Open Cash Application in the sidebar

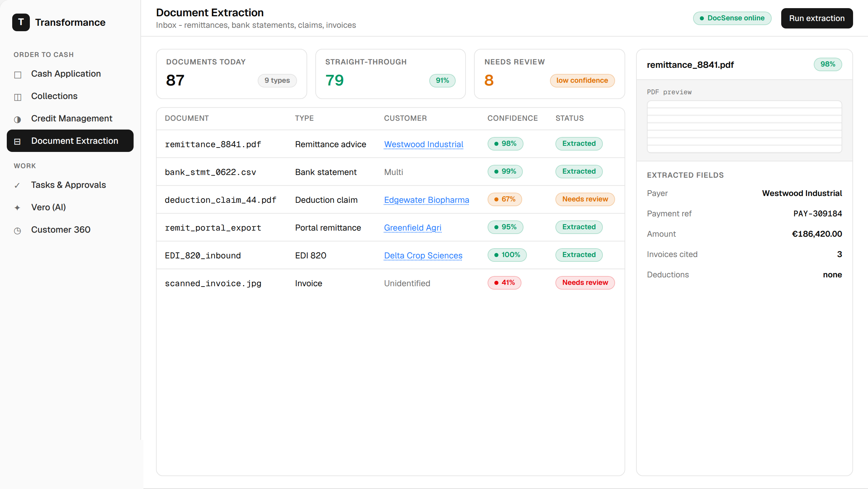tap(70, 74)
